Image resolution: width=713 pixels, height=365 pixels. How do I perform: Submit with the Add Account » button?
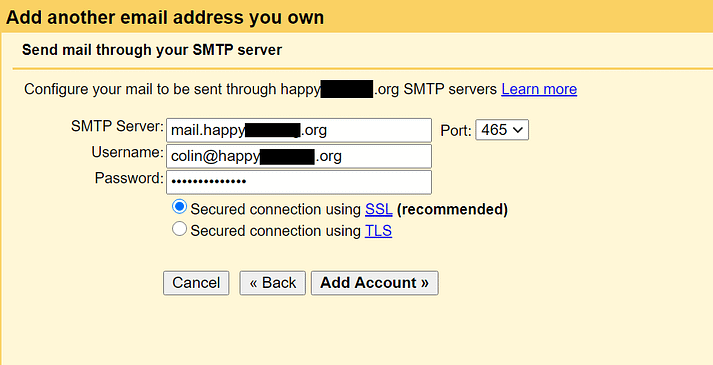(x=375, y=283)
